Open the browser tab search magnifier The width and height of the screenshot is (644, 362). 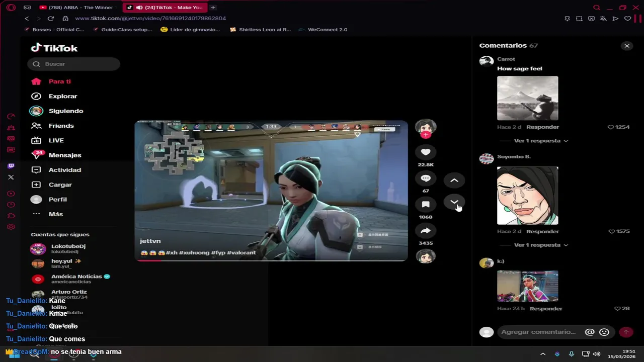pos(597,8)
